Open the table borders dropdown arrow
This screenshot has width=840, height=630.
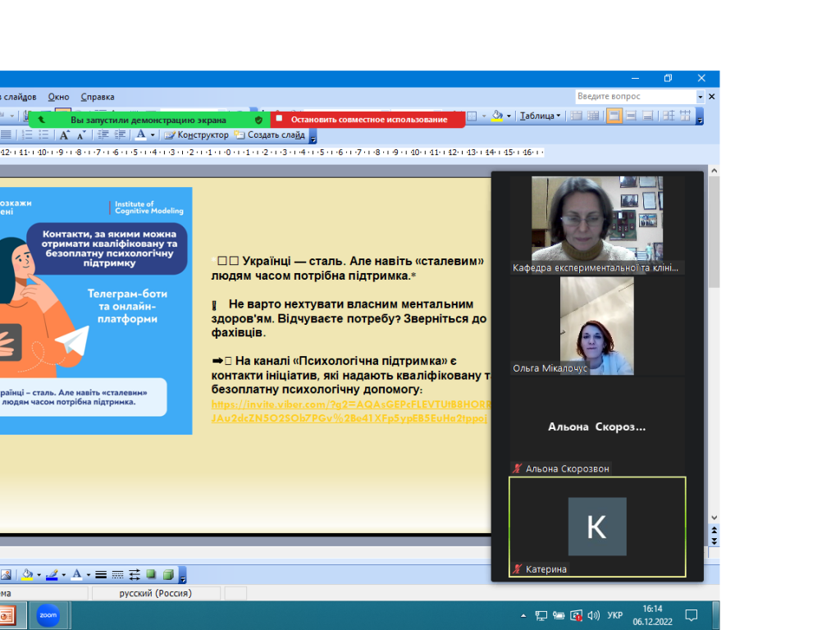(484, 116)
